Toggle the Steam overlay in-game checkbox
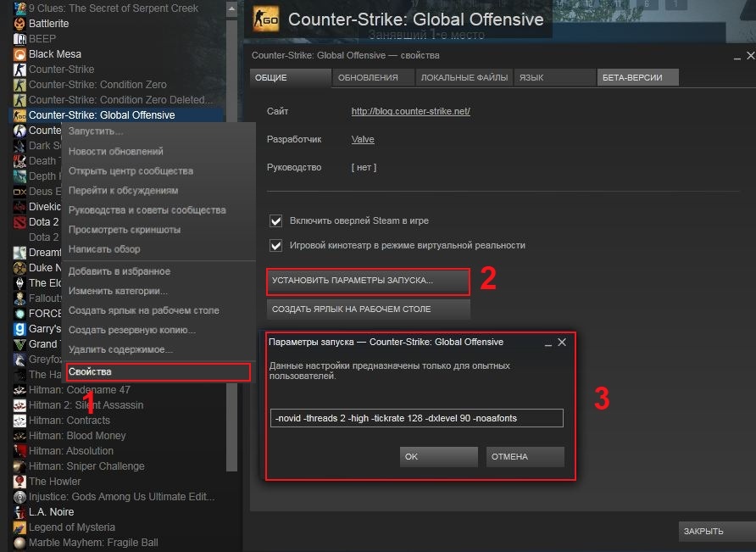756x552 pixels. coord(275,221)
